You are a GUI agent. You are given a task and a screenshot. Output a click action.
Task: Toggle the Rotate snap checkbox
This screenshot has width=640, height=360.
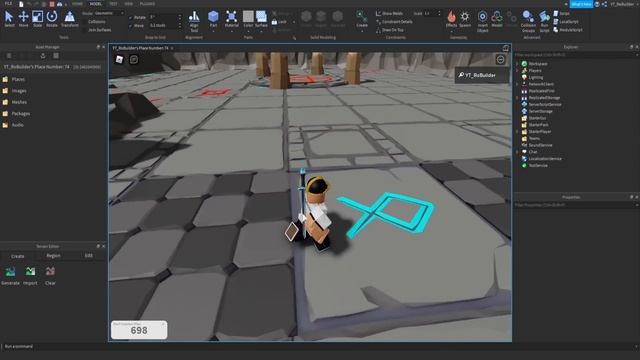(131, 18)
